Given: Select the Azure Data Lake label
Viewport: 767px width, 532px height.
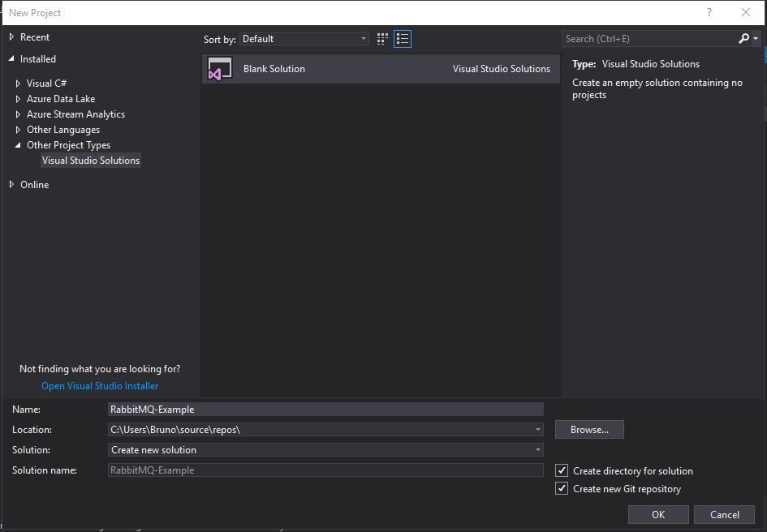Looking at the screenshot, I should point(61,99).
